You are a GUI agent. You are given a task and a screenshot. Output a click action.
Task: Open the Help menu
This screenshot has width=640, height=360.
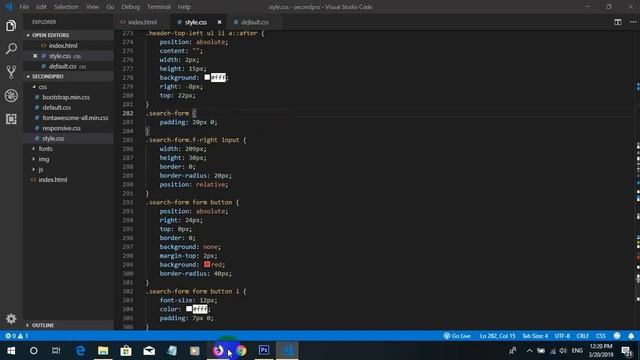click(x=184, y=7)
